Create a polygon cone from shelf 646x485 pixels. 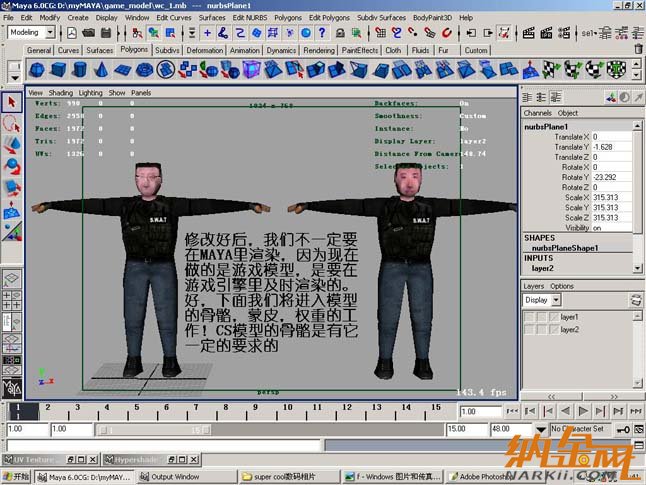101,70
